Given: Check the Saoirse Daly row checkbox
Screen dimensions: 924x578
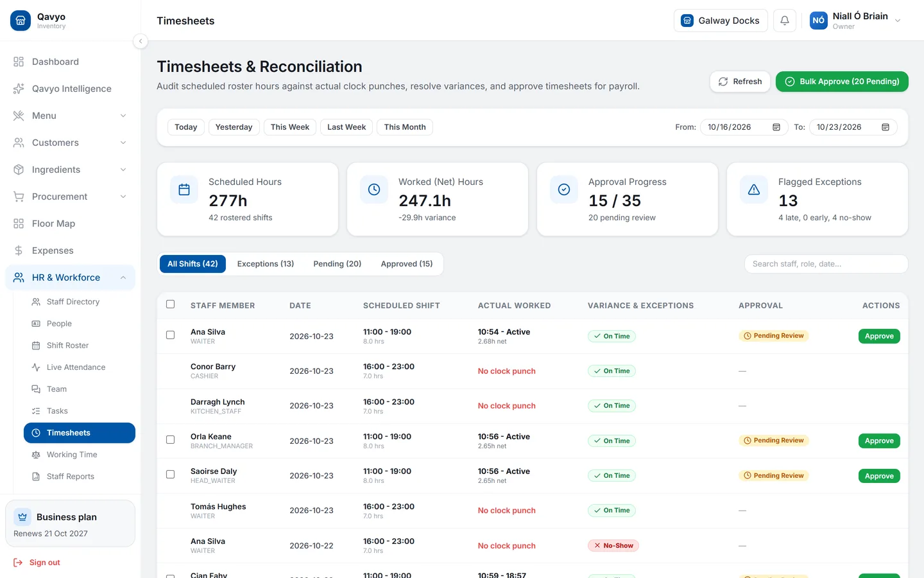Looking at the screenshot, I should [171, 475].
